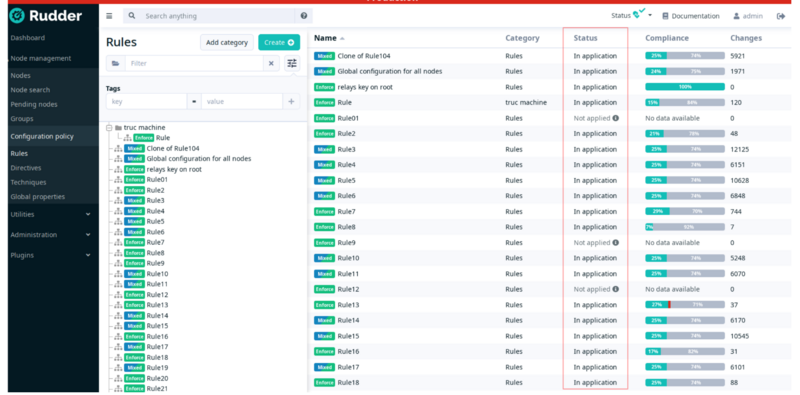Sort table by Changes column
The image size is (800, 395).
[746, 38]
